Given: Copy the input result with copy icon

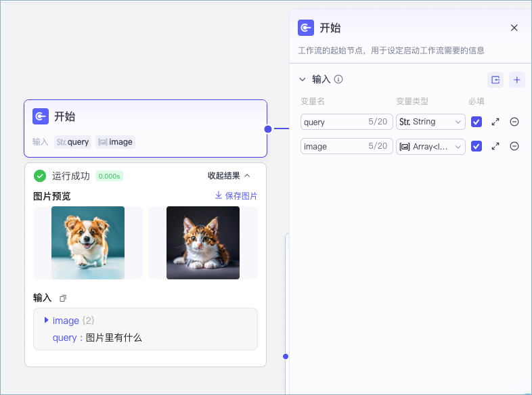Looking at the screenshot, I should pyautogui.click(x=63, y=298).
